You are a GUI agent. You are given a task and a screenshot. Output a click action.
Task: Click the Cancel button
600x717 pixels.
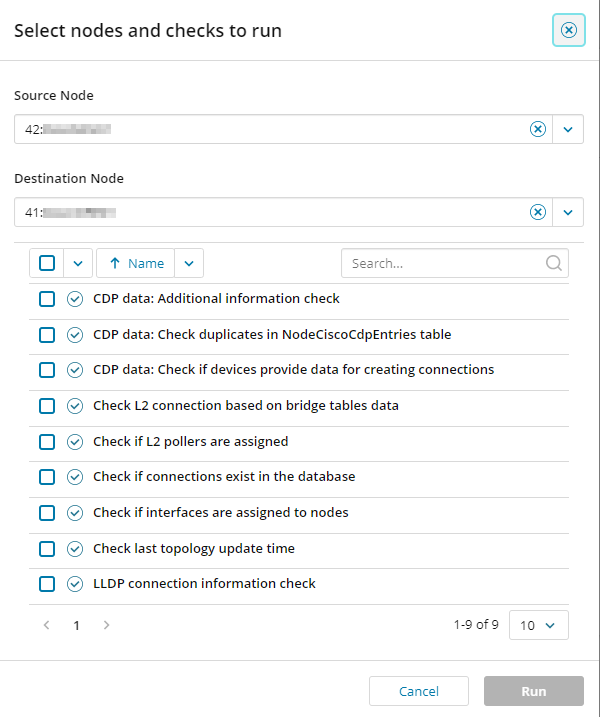point(419,691)
